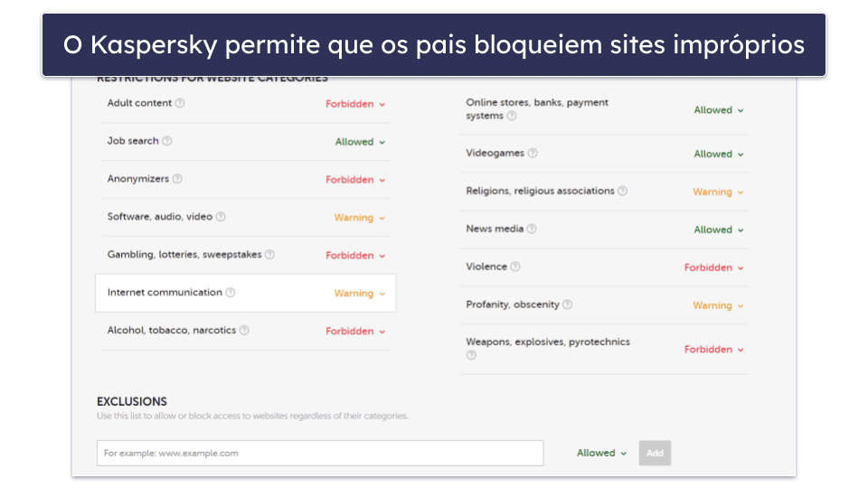Click the Videogames help question mark
Viewport: 868px width, 488px height.
coord(533,153)
